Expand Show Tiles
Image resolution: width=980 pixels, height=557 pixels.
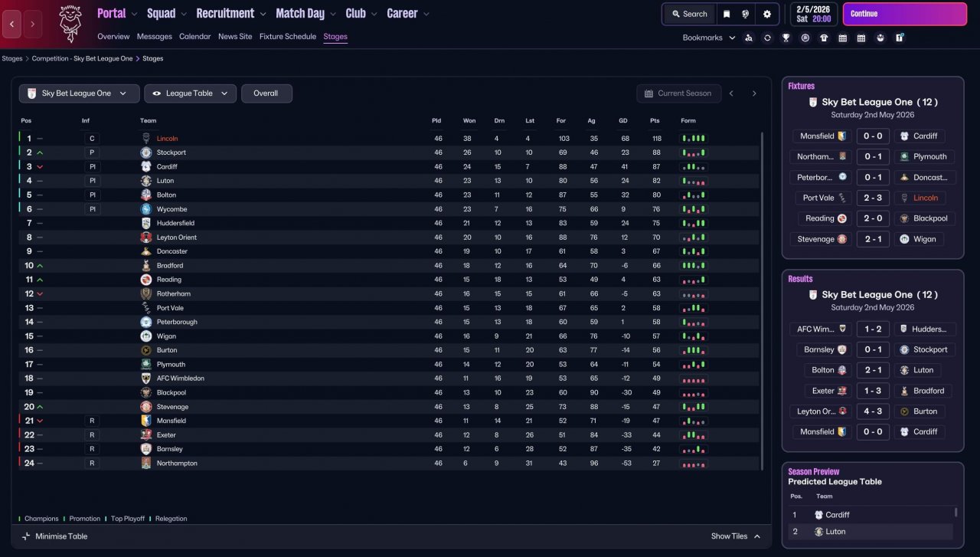736,536
